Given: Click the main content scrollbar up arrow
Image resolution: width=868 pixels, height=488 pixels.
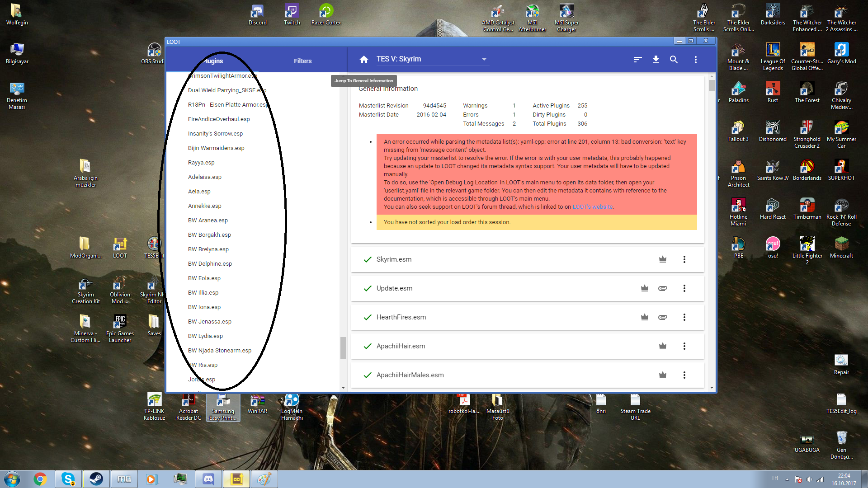Looking at the screenshot, I should 712,76.
